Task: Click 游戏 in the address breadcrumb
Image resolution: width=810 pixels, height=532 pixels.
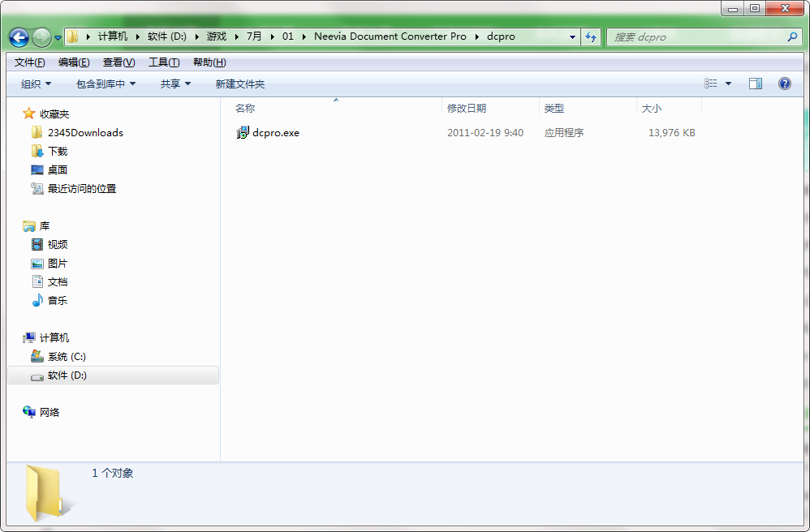Action: click(x=217, y=36)
